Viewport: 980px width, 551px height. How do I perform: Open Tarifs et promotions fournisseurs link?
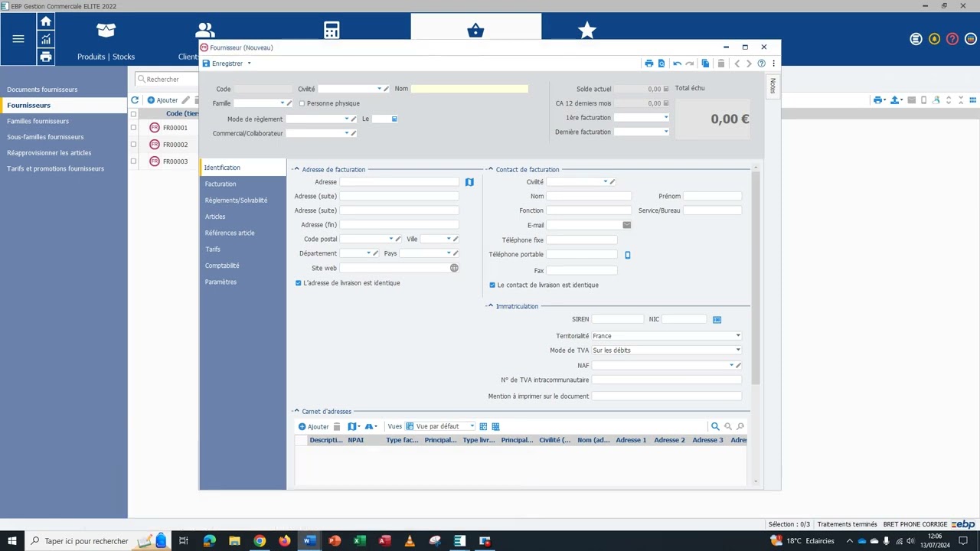point(55,168)
